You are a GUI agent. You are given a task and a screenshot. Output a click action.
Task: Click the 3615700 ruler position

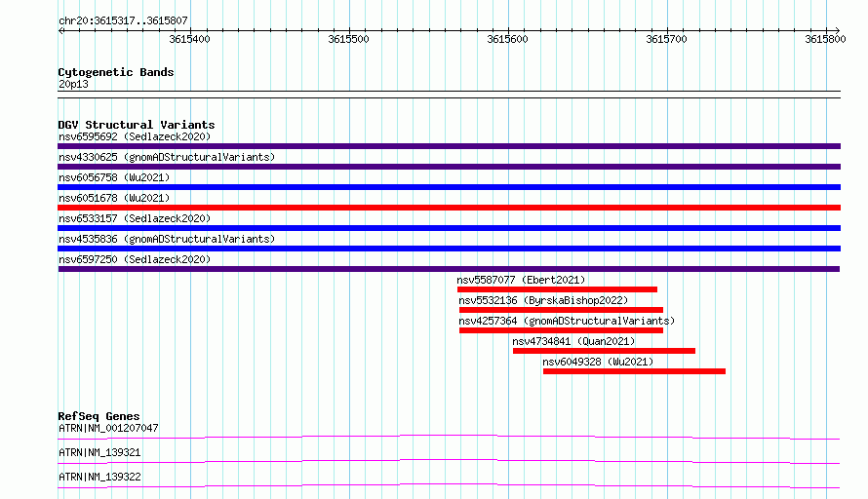tap(666, 39)
